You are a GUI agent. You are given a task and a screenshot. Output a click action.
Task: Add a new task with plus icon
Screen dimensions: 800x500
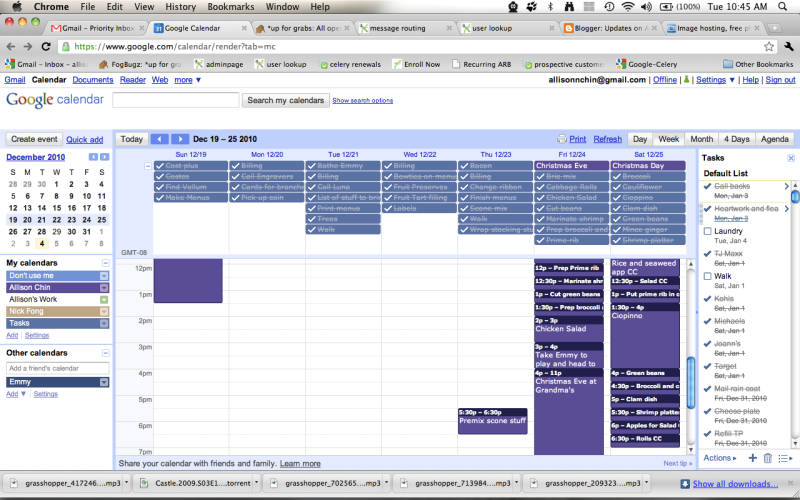[x=753, y=458]
